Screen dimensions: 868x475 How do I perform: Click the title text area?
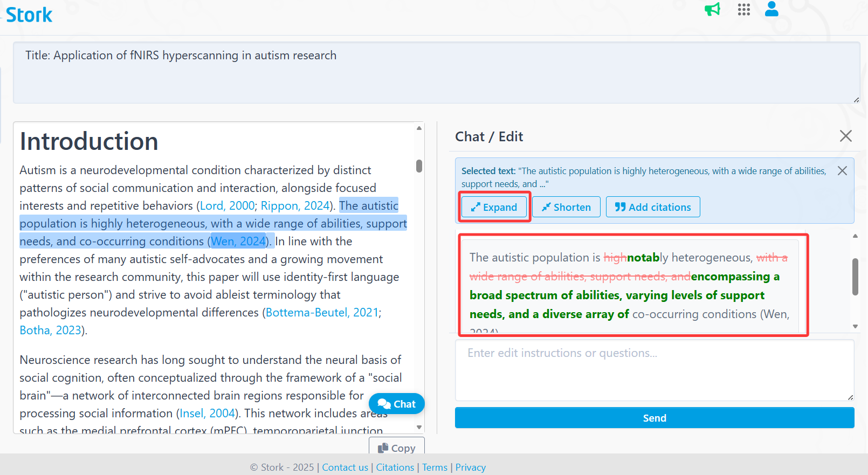436,73
